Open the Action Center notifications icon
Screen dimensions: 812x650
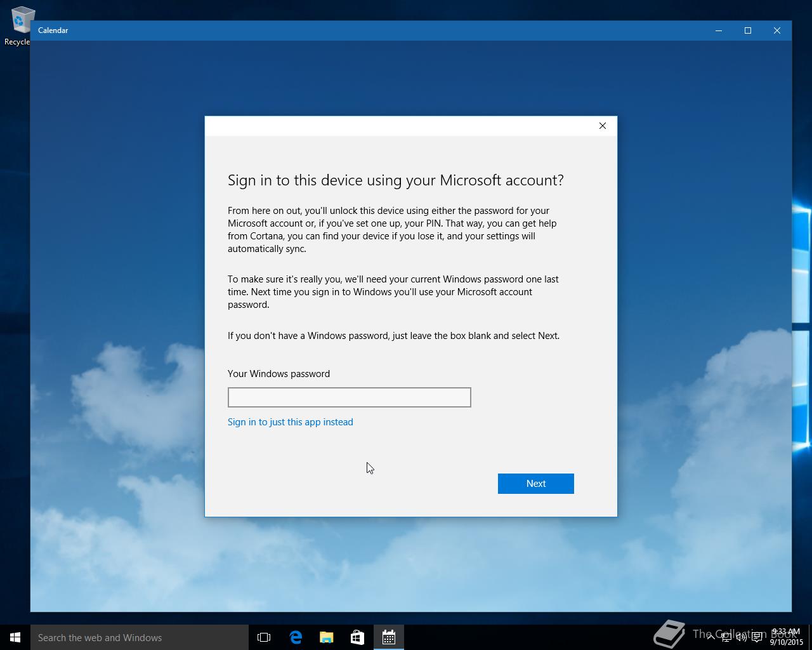pos(757,637)
